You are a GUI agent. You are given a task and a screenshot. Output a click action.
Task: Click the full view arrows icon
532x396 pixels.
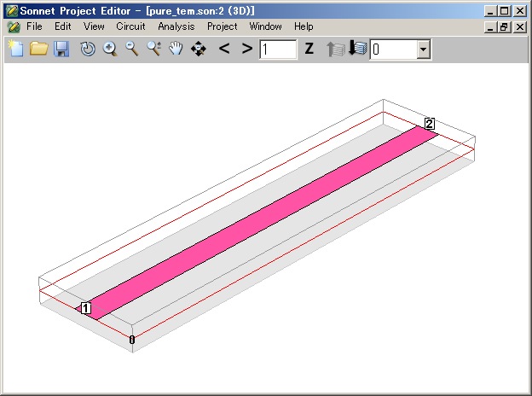point(199,49)
